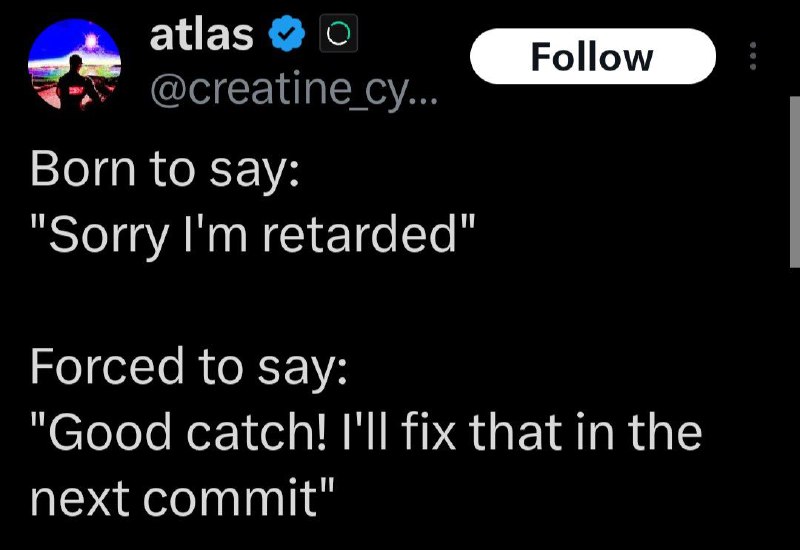Click the blue verified checkmark badge
The width and height of the screenshot is (800, 550).
pyautogui.click(x=287, y=34)
